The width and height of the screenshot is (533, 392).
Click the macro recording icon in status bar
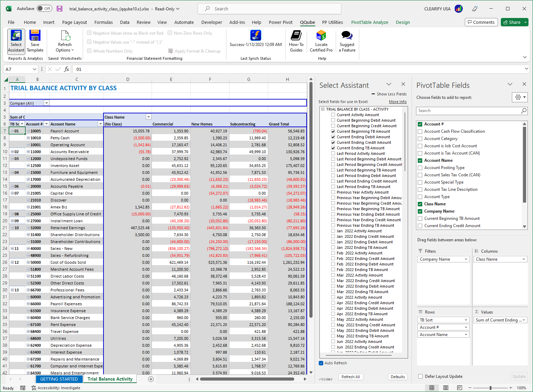[23, 388]
